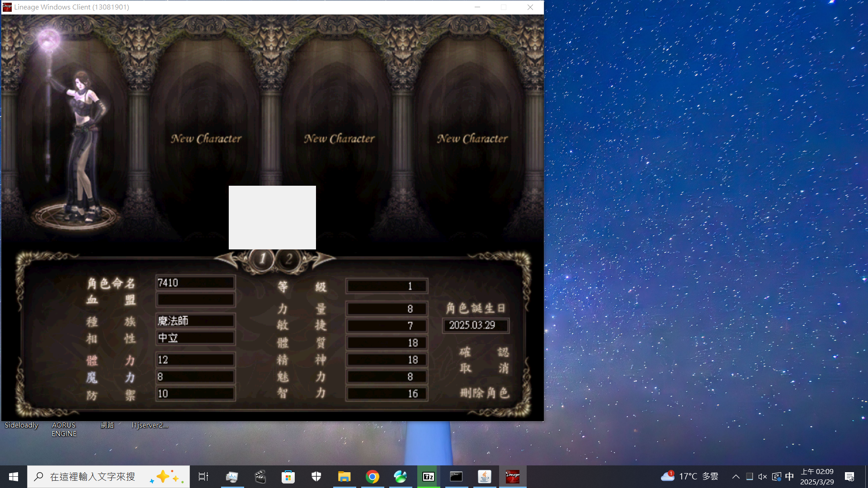This screenshot has width=868, height=488.
Task: Open Microsoft Store from the taskbar
Action: coord(288,477)
